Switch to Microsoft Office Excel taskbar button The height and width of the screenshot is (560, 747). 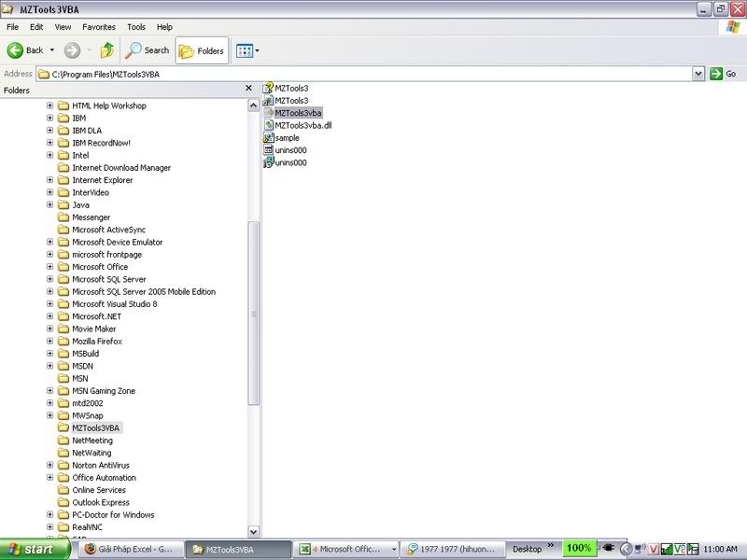(345, 549)
